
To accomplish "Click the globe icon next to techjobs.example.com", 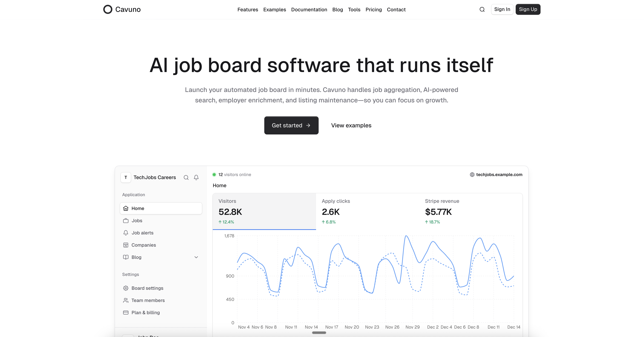I will pyautogui.click(x=472, y=175).
